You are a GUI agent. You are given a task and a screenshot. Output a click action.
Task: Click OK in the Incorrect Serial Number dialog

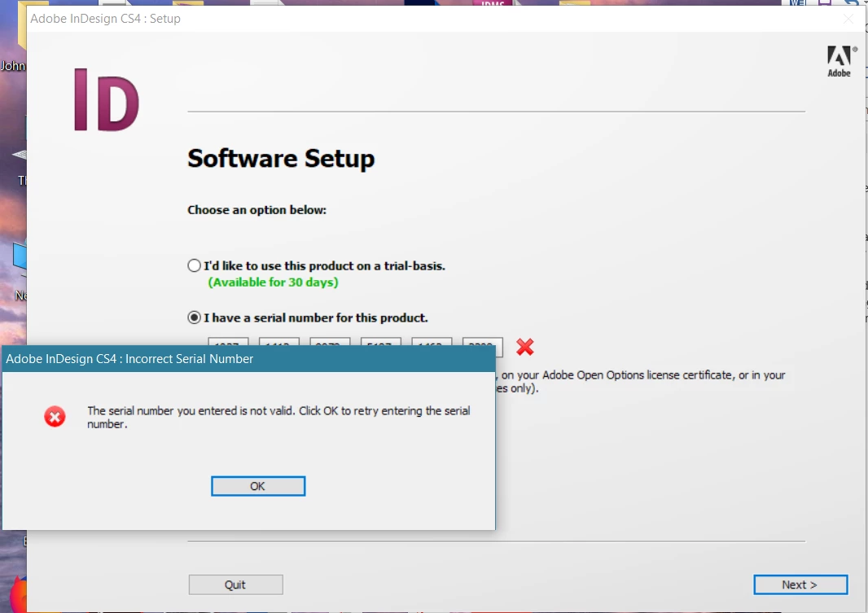[258, 486]
